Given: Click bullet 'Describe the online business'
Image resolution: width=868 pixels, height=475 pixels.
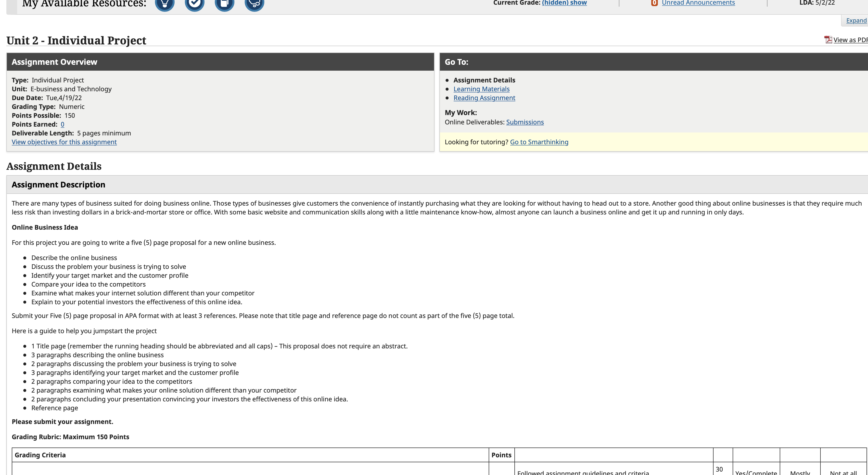Looking at the screenshot, I should point(74,258).
